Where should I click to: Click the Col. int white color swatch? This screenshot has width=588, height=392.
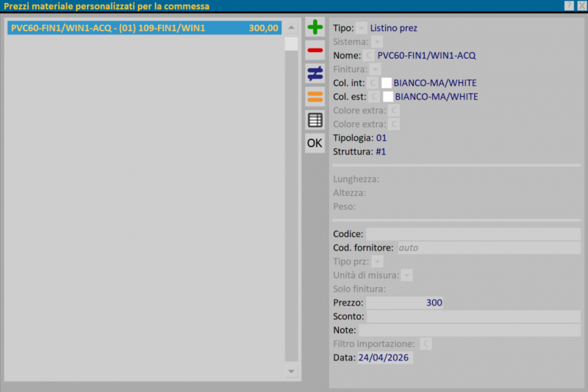click(387, 83)
